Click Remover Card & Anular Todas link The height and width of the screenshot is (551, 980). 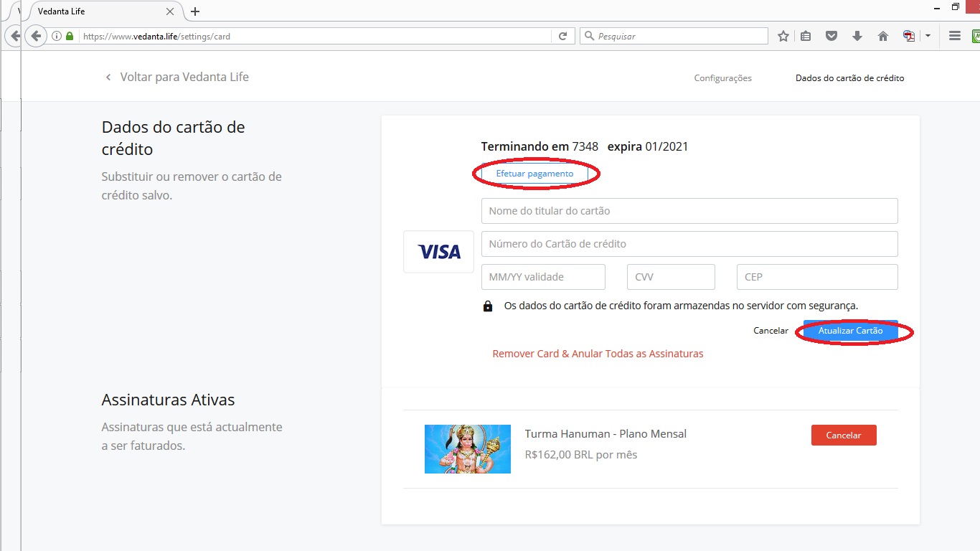(598, 354)
